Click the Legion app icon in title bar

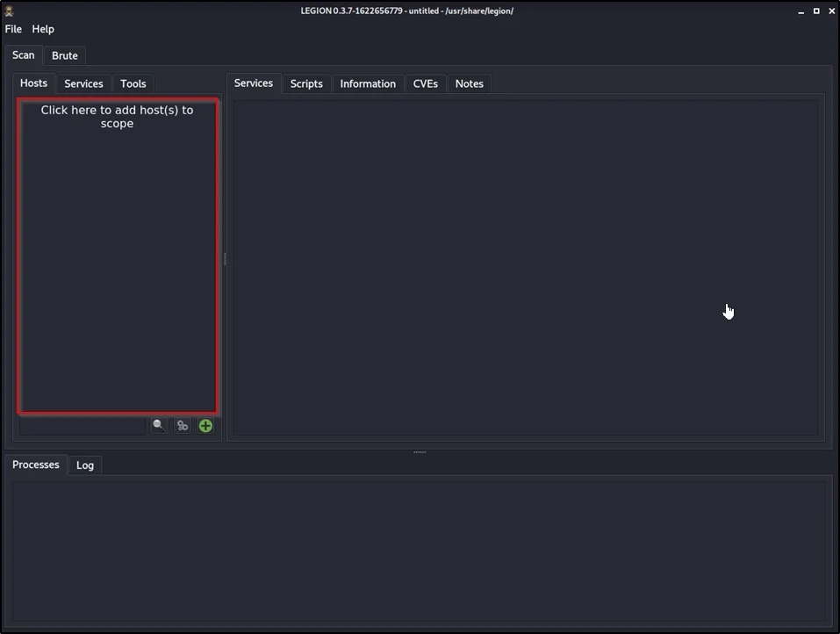tap(10, 11)
